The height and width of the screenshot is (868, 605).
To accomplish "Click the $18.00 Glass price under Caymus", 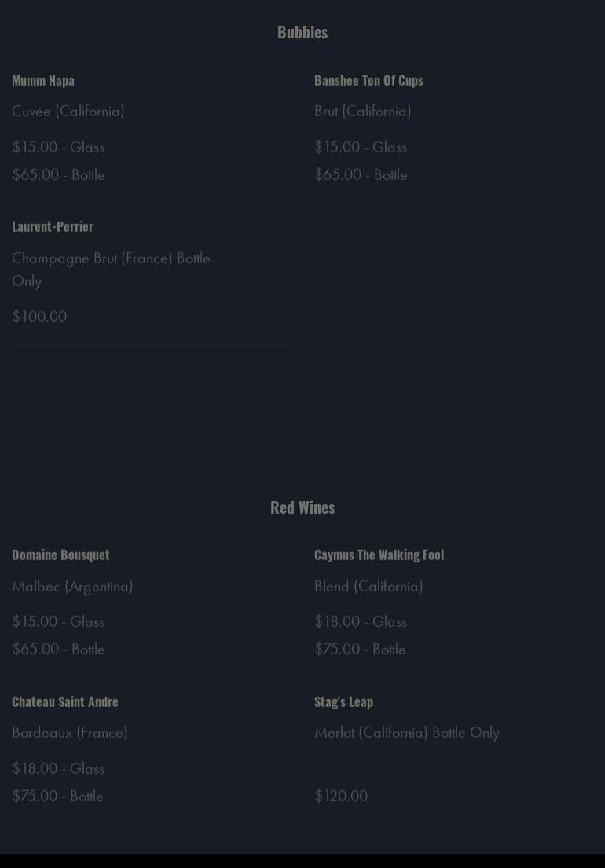I will click(x=361, y=621).
